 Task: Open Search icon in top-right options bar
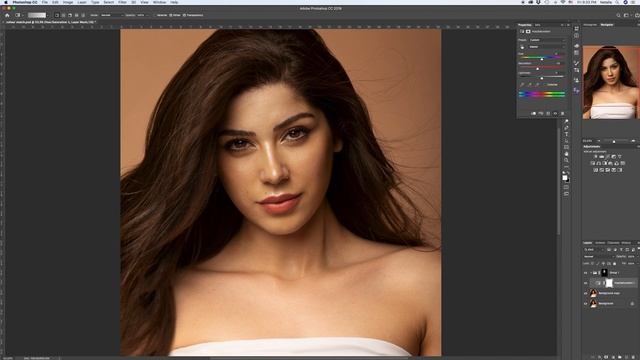tap(618, 15)
